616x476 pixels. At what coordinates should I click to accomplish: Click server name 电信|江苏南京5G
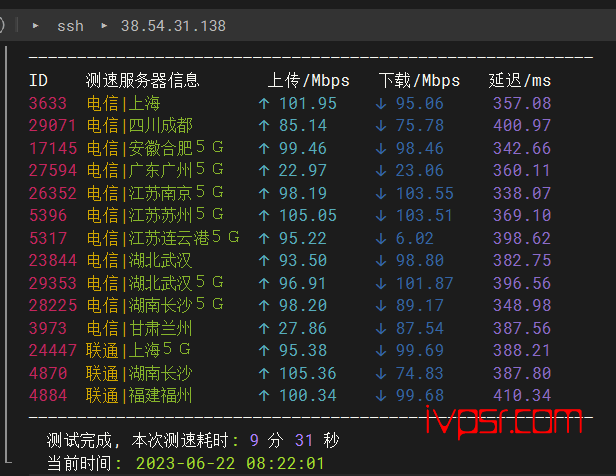(x=155, y=193)
